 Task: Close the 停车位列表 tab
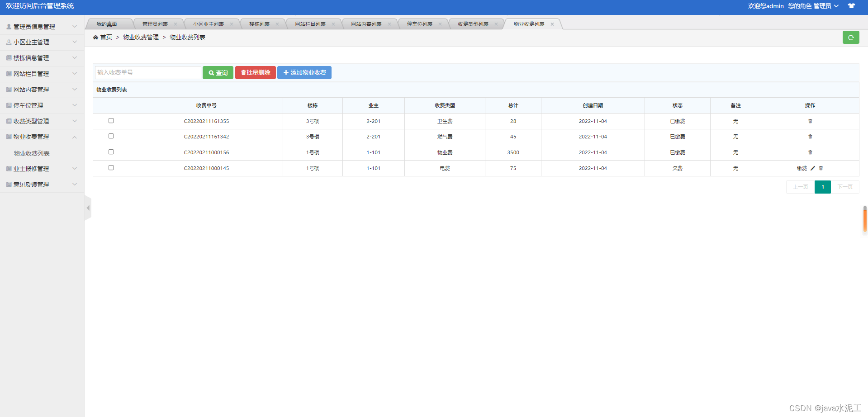[440, 24]
